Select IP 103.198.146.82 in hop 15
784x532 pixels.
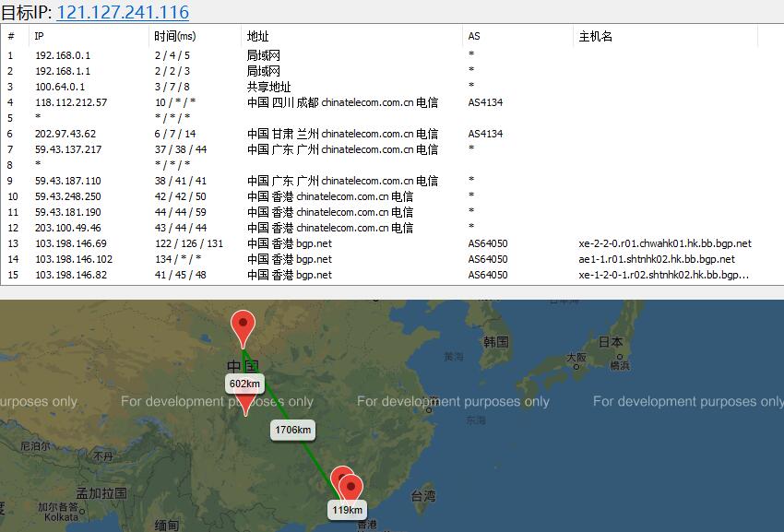click(x=71, y=275)
